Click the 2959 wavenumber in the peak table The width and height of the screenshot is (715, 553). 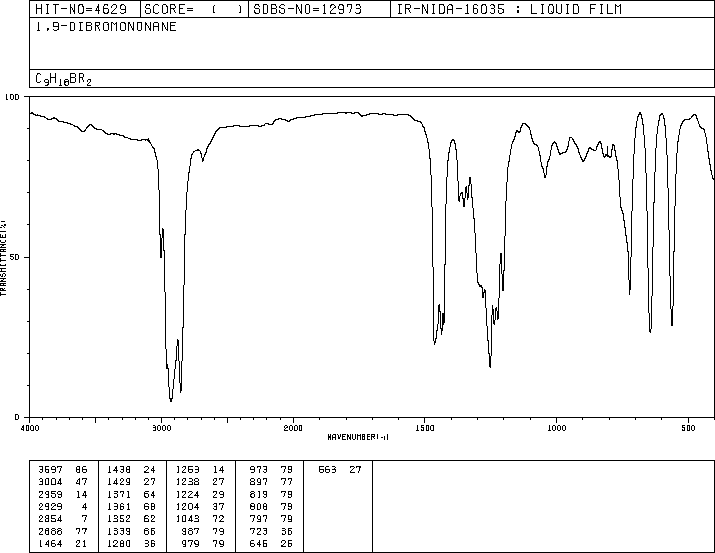click(51, 494)
